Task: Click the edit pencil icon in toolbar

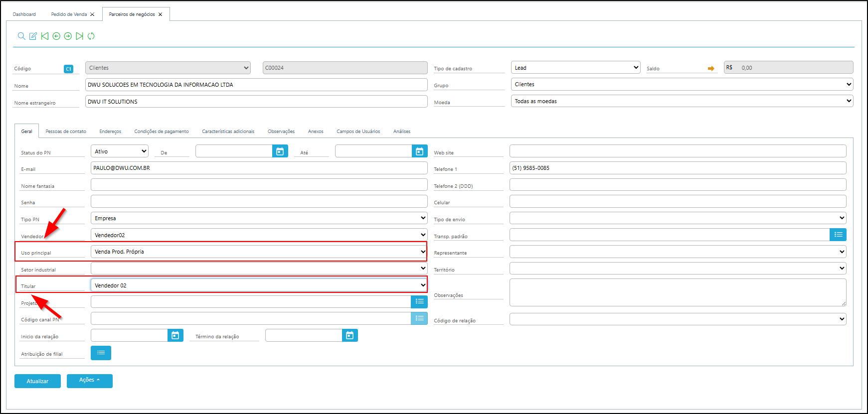Action: (33, 36)
